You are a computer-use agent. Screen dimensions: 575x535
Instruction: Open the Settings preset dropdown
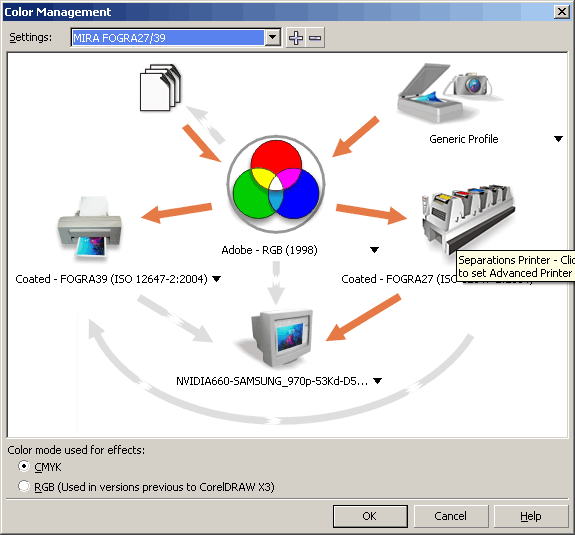(x=273, y=37)
